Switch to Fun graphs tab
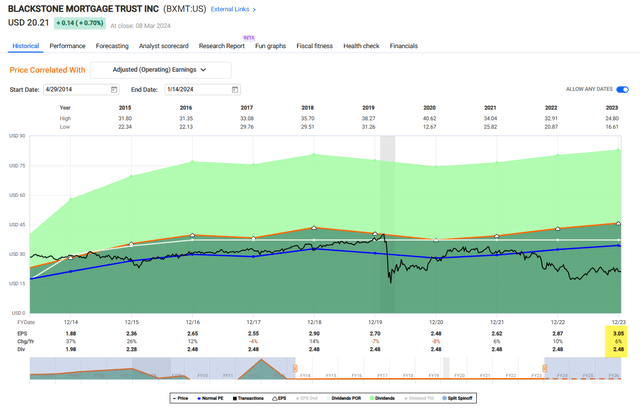The image size is (640, 410). point(271,46)
